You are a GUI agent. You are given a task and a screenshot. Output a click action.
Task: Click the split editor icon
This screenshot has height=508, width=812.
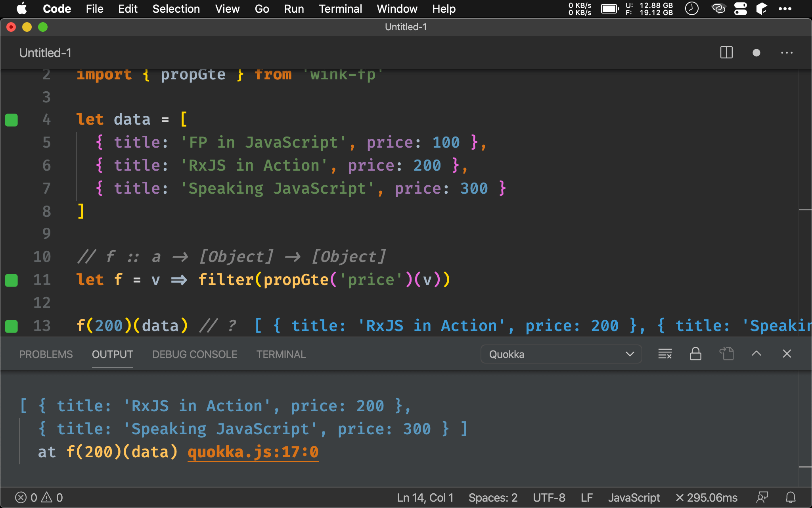[727, 53]
